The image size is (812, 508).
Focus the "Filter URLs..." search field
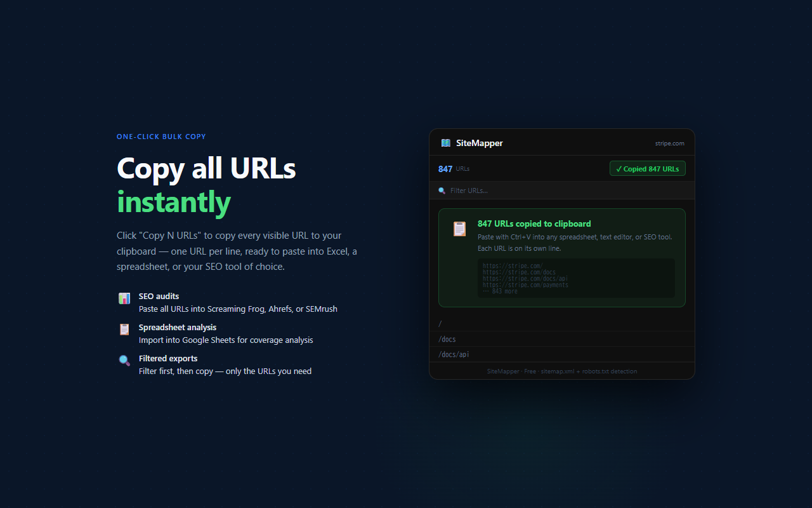[562, 190]
